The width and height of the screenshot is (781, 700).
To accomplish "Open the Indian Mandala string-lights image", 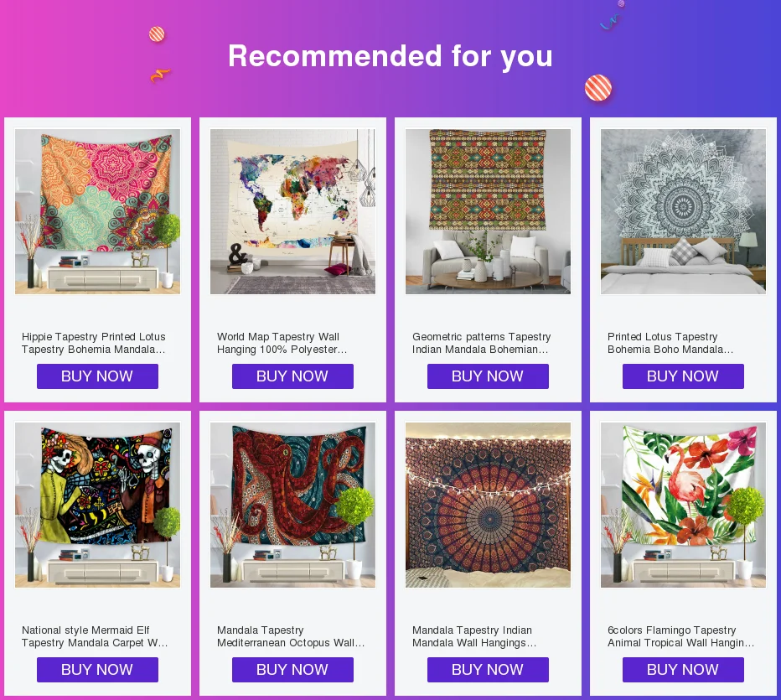I will (x=488, y=506).
